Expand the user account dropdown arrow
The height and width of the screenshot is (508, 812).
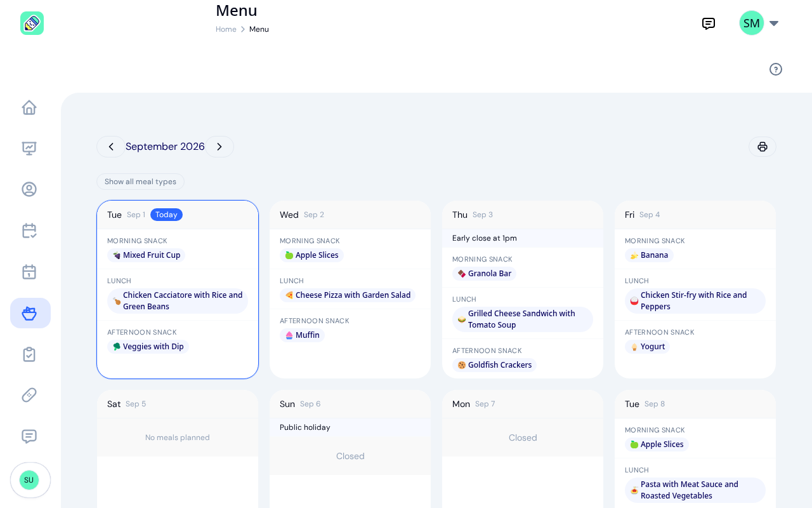click(x=774, y=23)
